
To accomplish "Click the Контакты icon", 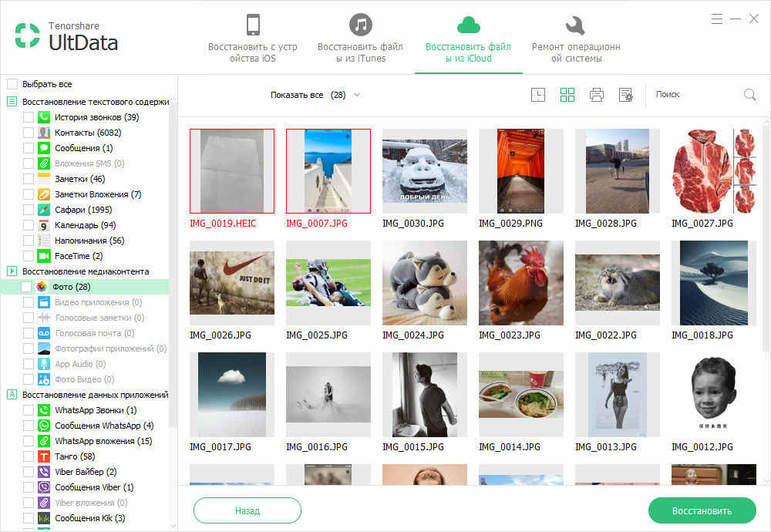I will pyautogui.click(x=44, y=133).
